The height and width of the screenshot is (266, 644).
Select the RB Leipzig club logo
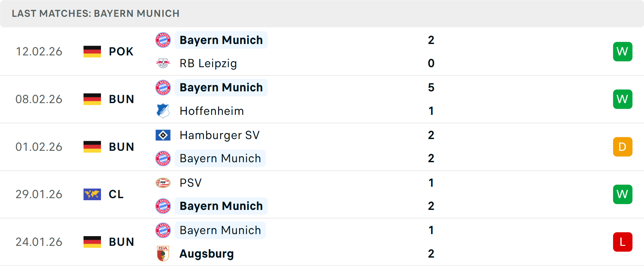point(163,63)
